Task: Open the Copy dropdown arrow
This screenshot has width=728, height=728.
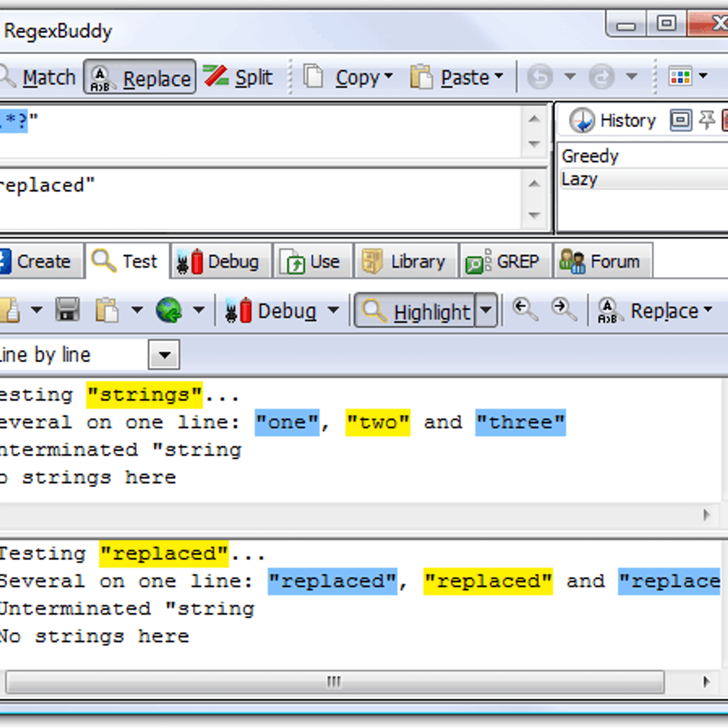Action: point(388,76)
